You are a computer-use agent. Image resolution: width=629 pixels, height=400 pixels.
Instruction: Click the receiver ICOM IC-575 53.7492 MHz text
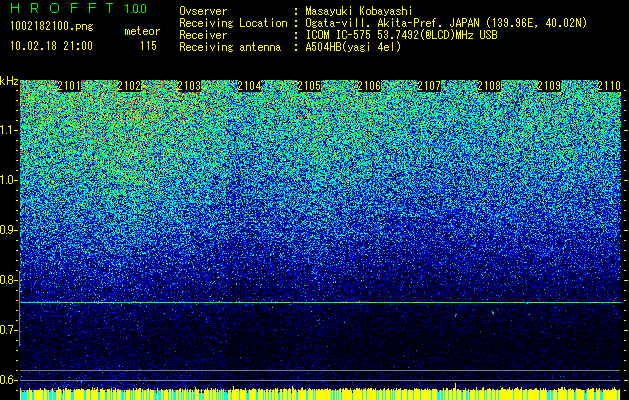401,35
